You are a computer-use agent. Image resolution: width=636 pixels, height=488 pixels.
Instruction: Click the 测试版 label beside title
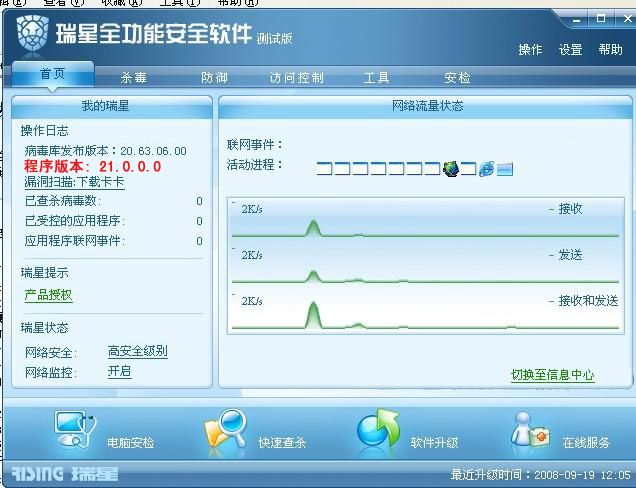(x=274, y=39)
